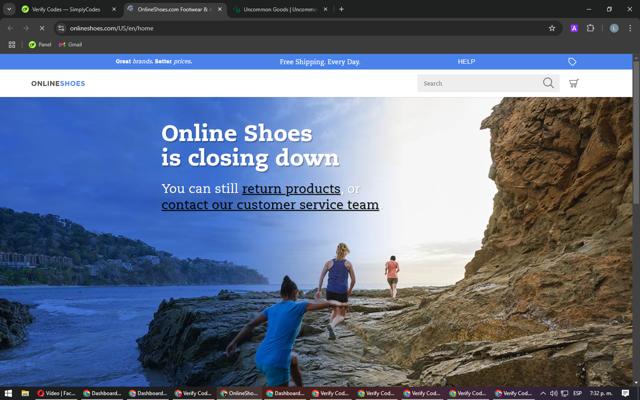640x400 pixels.
Task: Click the magnifying glass search icon
Action: pos(548,83)
